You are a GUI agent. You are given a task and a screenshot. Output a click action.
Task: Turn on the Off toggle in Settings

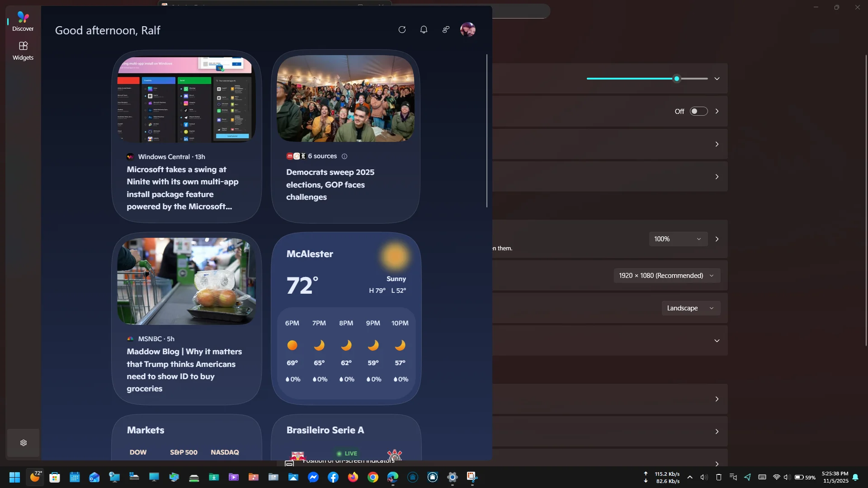698,111
